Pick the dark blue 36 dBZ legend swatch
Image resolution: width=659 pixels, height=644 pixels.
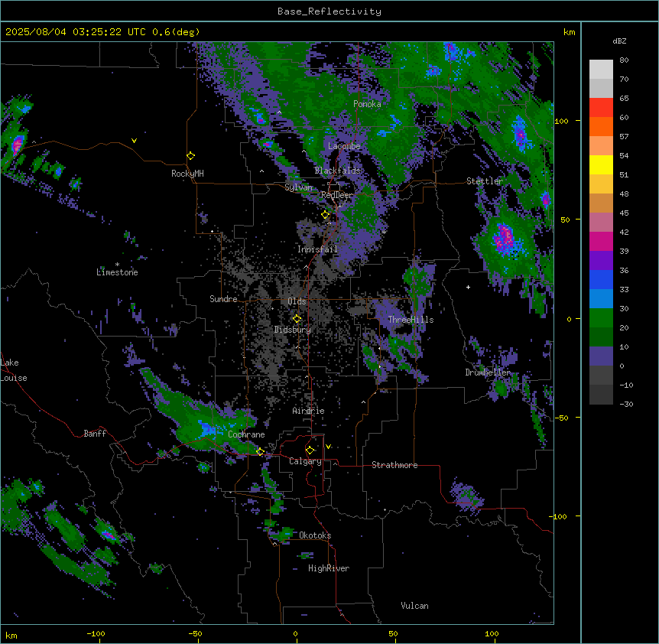pos(601,279)
